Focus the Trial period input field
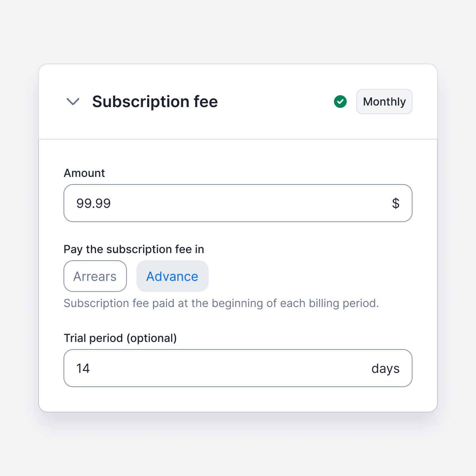The width and height of the screenshot is (476, 476). pyautogui.click(x=238, y=368)
